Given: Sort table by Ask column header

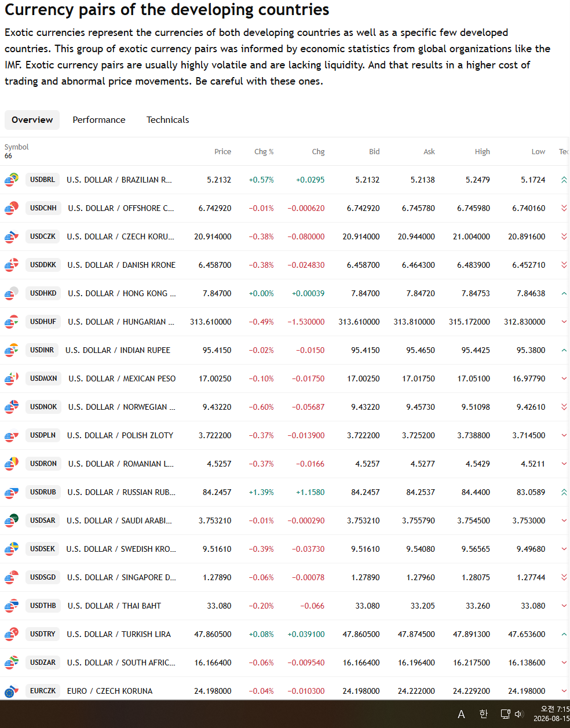Looking at the screenshot, I should coord(429,152).
